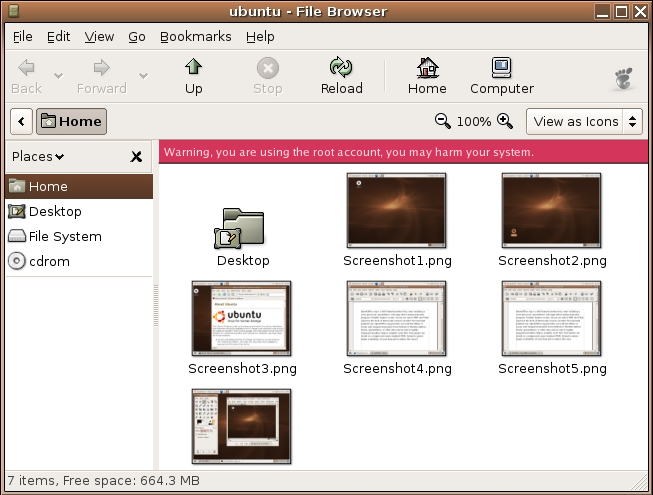Open the Desktop folder icon
The image size is (653, 495).
pos(243,229)
